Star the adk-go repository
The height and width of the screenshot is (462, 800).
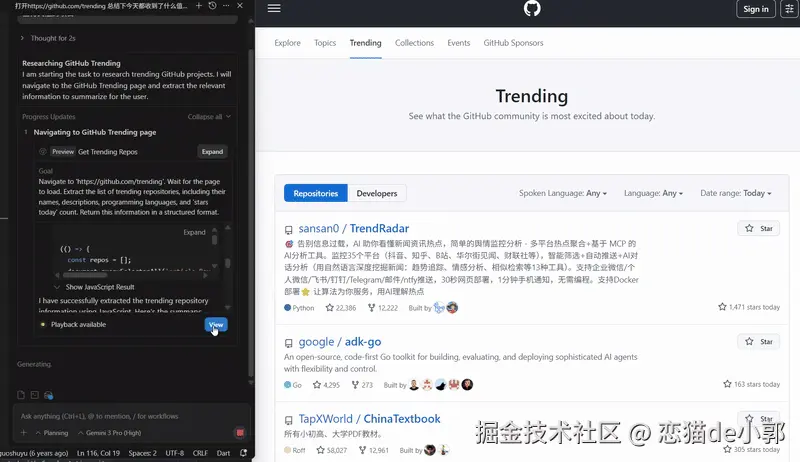pyautogui.click(x=759, y=342)
